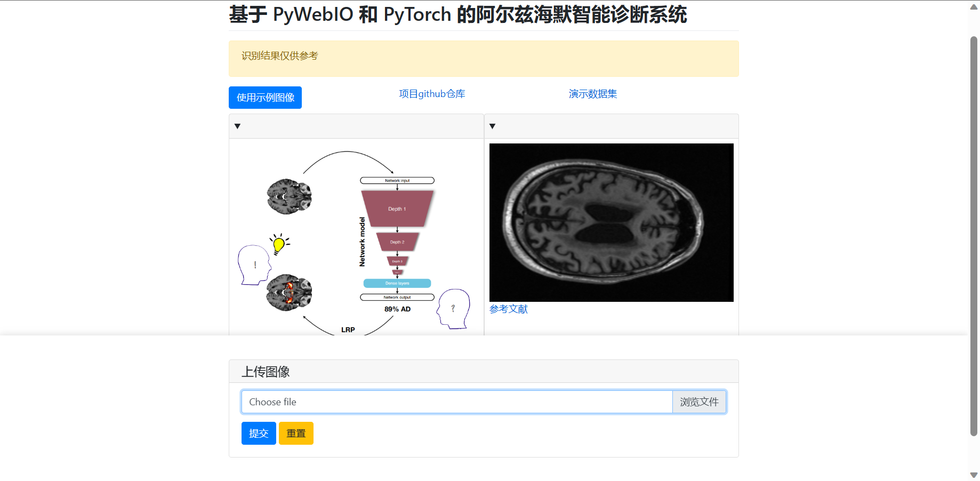This screenshot has height=481, width=980.
Task: Open the 参考文献 link
Action: click(x=509, y=309)
